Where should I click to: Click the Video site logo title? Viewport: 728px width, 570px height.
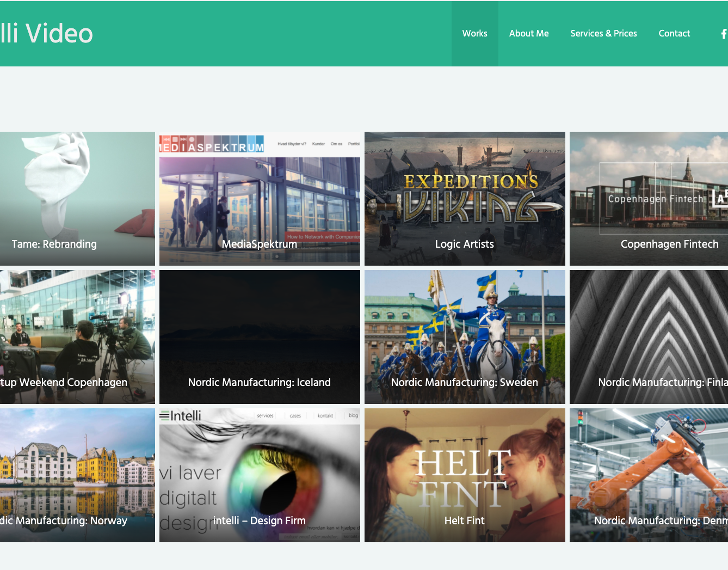[x=46, y=33]
